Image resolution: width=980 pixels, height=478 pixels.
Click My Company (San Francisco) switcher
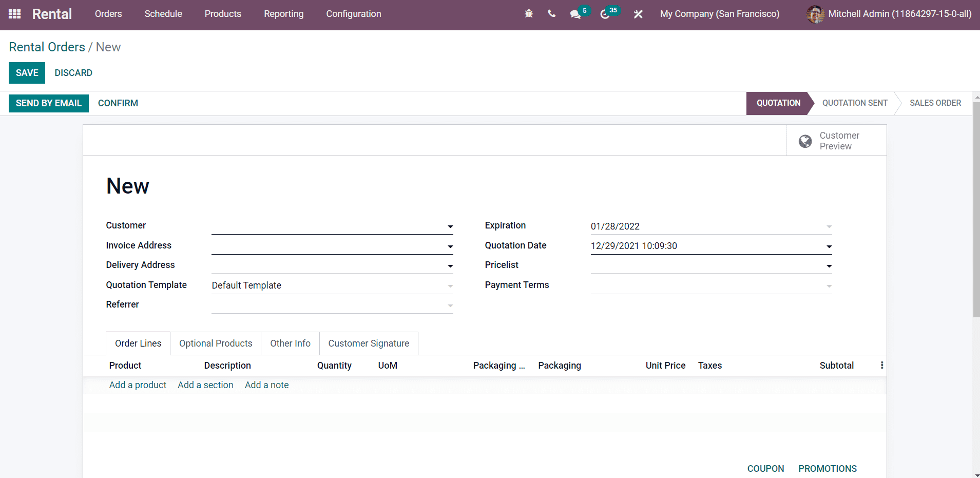720,14
